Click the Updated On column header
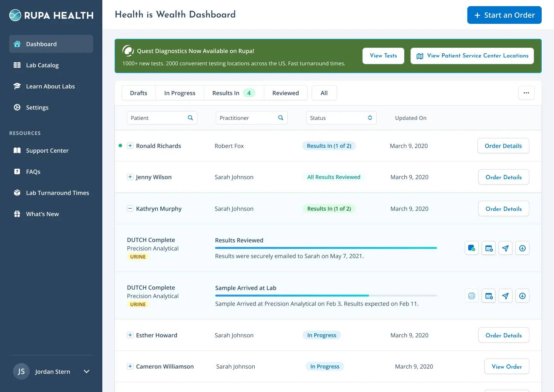 410,118
